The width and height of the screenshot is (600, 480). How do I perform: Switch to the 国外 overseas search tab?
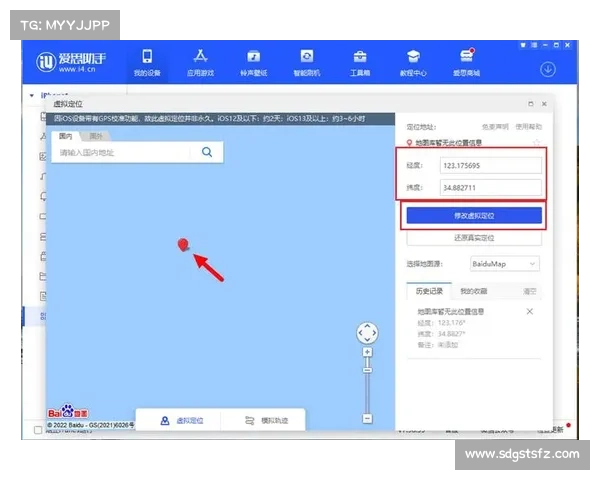click(x=96, y=136)
